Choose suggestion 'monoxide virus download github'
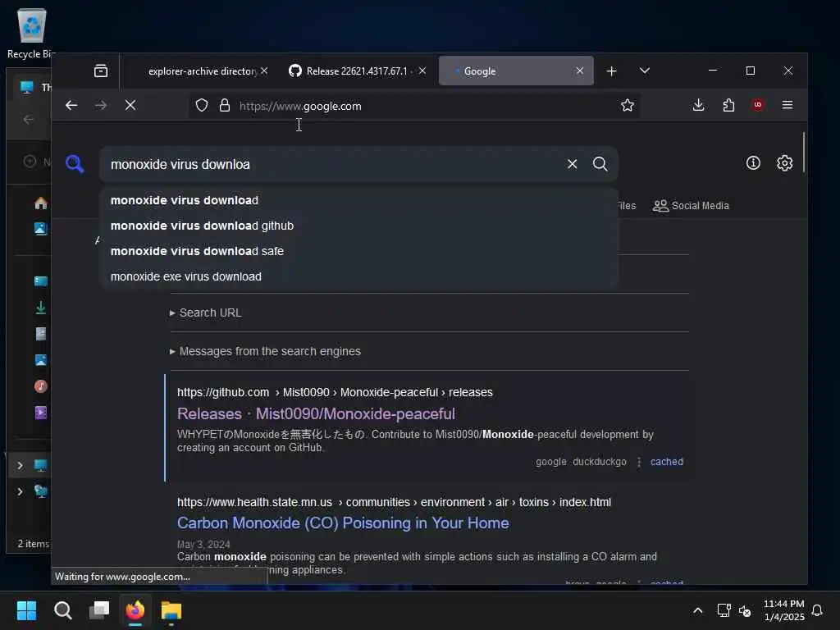This screenshot has height=630, width=840. tap(358, 226)
